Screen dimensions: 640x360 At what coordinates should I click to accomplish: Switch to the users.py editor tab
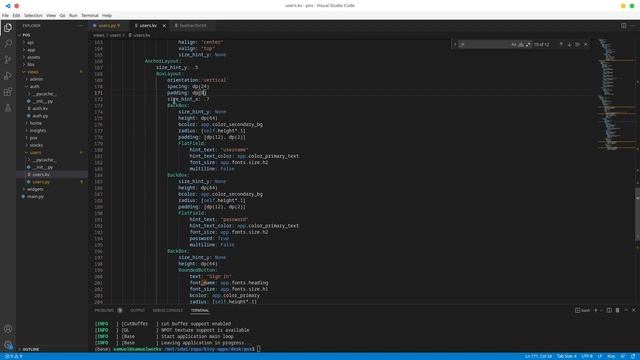pos(109,26)
